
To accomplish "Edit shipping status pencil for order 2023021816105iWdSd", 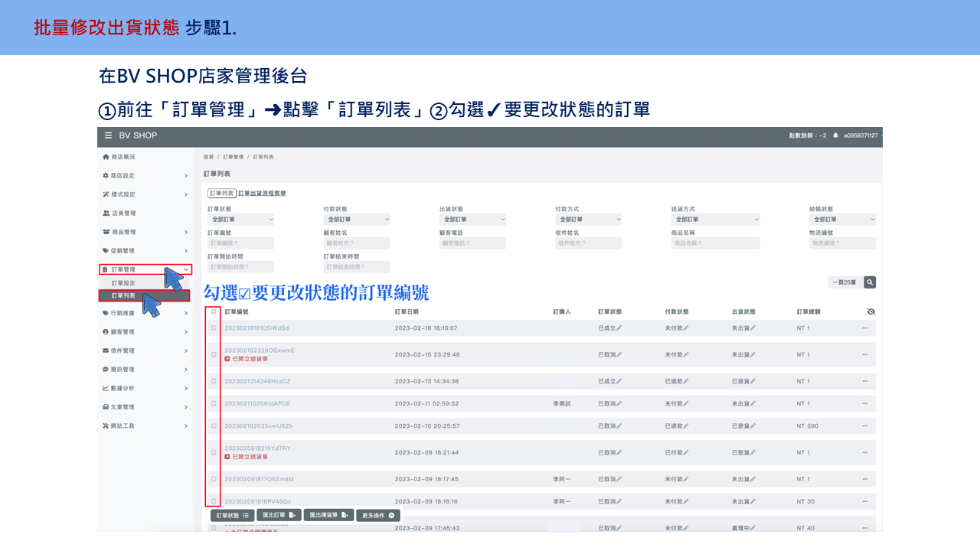I will [753, 328].
